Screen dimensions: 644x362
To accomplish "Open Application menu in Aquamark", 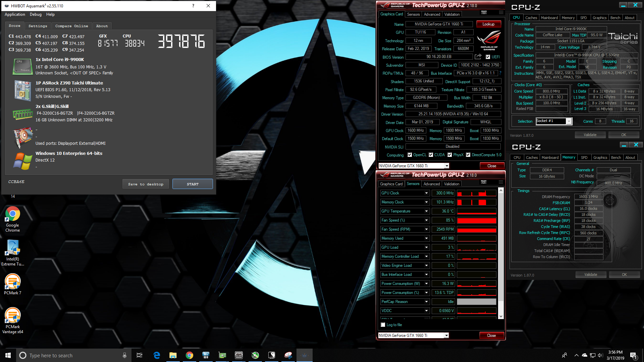I will point(15,14).
